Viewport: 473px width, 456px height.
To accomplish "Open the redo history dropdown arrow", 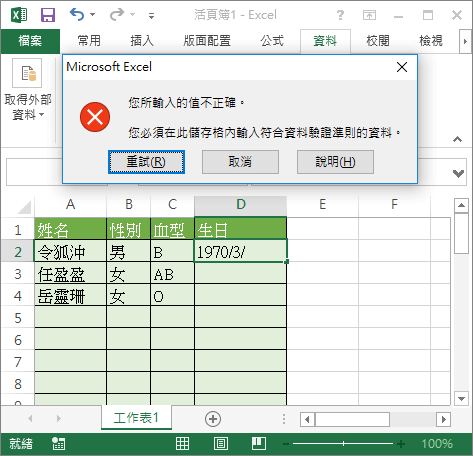I will tap(132, 15).
